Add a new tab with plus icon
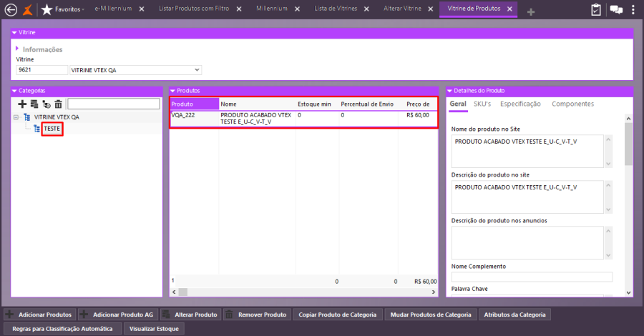This screenshot has width=644, height=336. pos(531,12)
